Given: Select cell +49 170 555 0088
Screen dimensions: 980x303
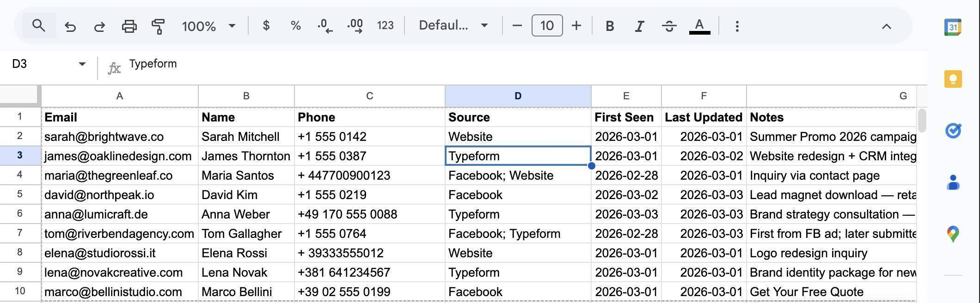Looking at the screenshot, I should [370, 214].
